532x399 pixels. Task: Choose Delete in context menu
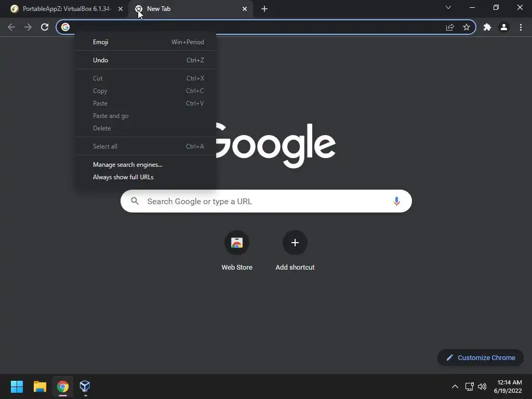point(145,128)
